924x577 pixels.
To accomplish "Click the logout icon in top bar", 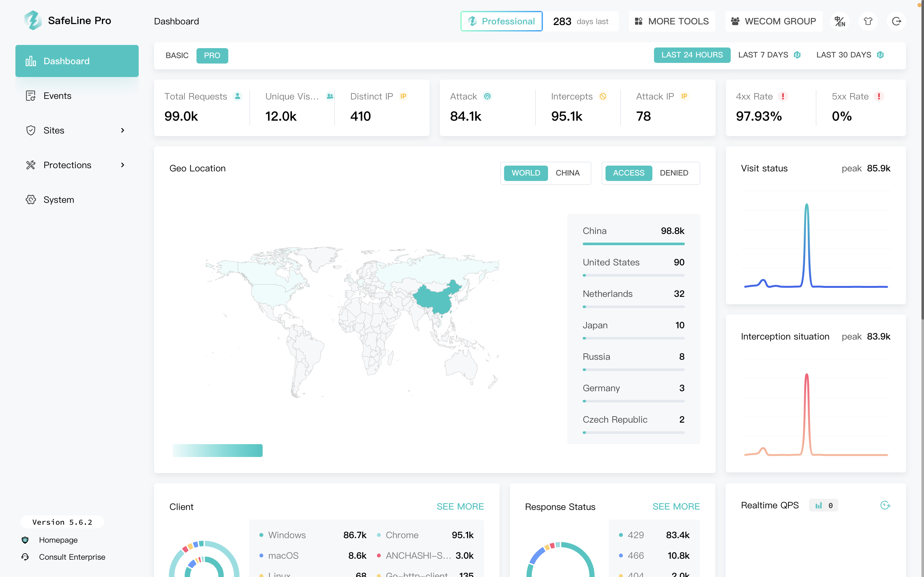I will pos(896,22).
